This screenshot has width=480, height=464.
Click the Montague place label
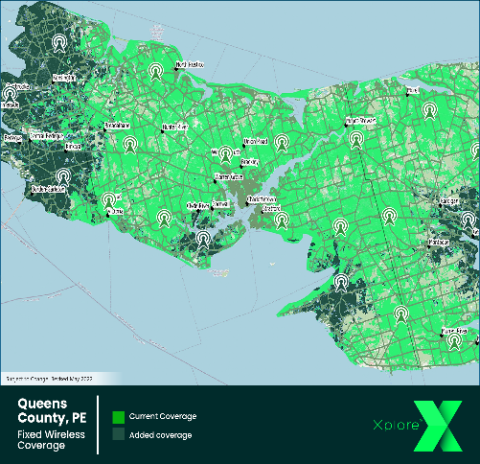[439, 242]
